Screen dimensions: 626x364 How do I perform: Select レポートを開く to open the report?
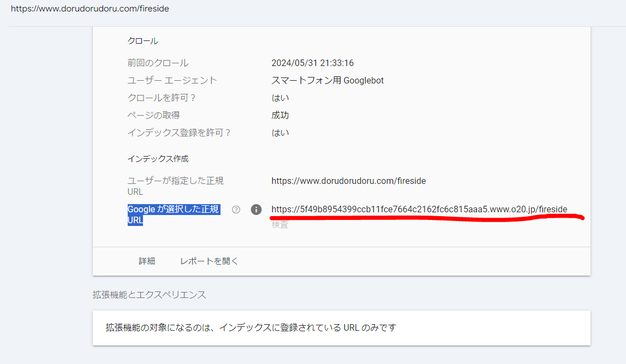tap(209, 261)
